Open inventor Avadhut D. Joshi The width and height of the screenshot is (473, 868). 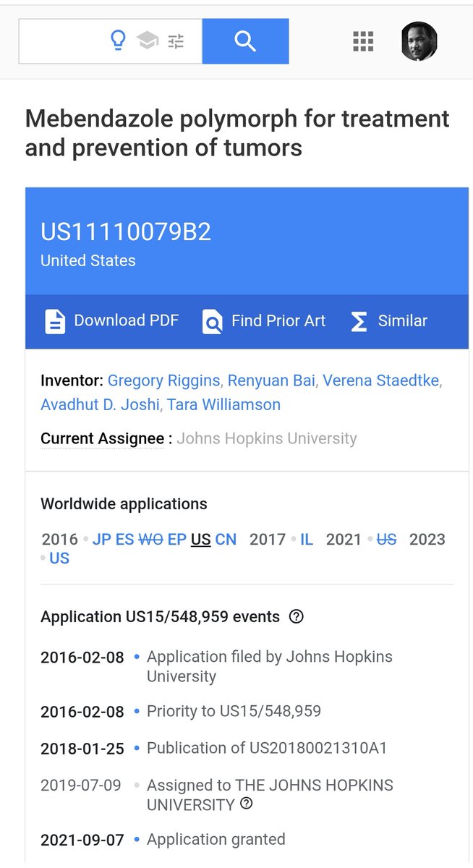coord(100,404)
